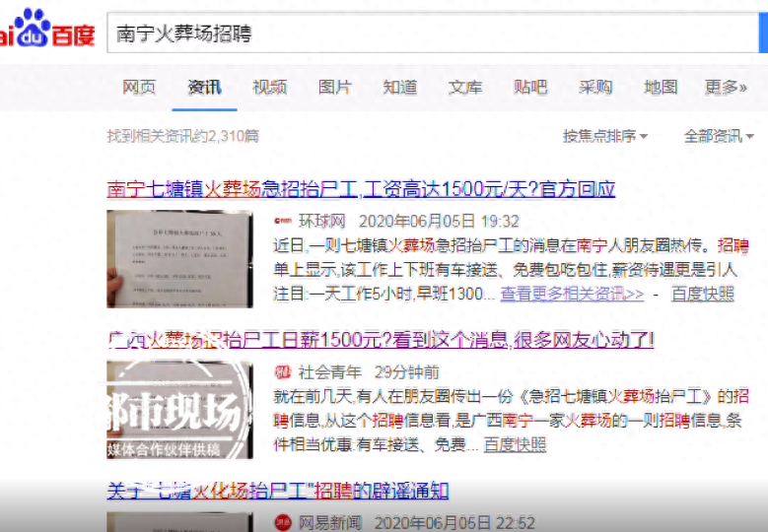The height and width of the screenshot is (532, 768).
Task: Open the 文库 tab
Action: coord(464,87)
